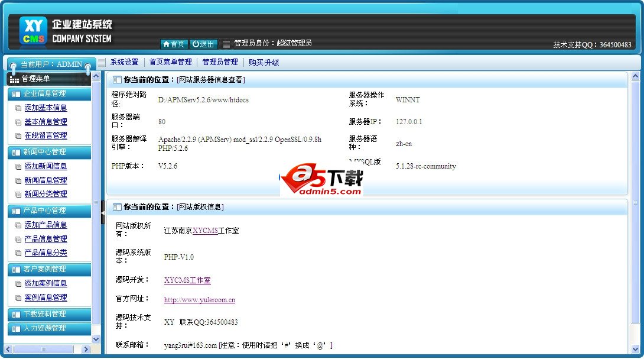
Task: Open 首页菜单管理 menu
Action: [x=170, y=62]
